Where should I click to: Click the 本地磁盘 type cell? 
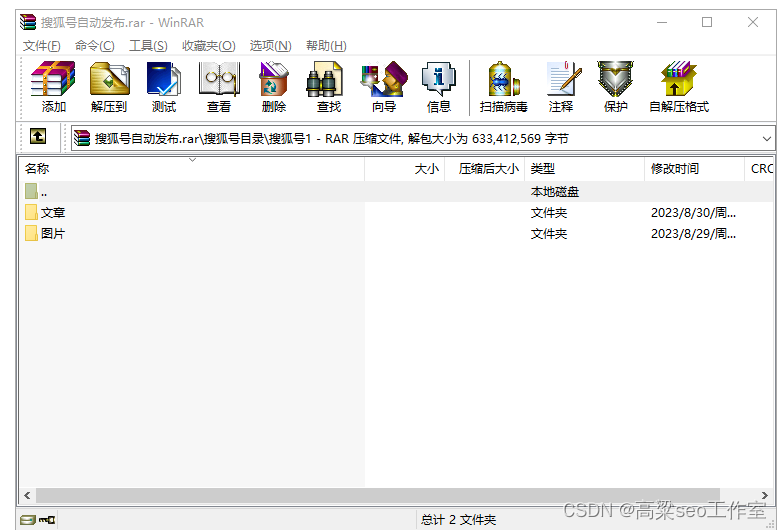tap(555, 192)
